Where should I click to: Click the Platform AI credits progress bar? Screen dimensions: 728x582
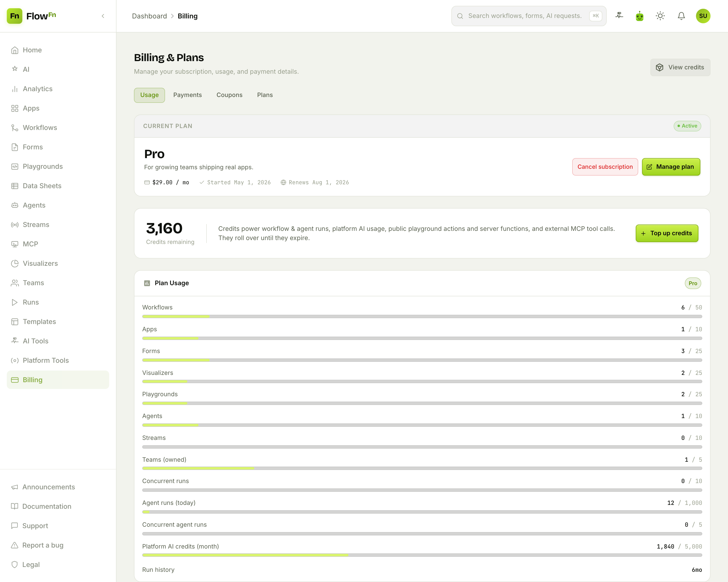[x=422, y=555]
